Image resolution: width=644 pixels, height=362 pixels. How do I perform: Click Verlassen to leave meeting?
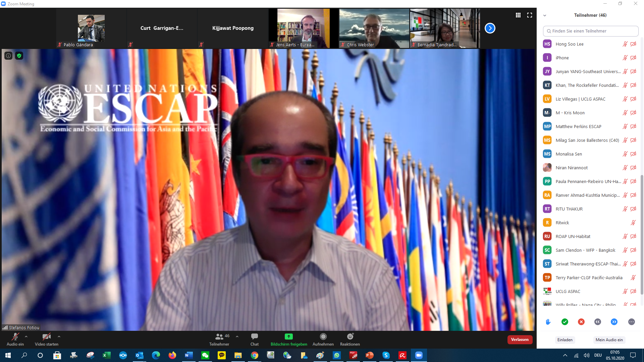click(520, 340)
